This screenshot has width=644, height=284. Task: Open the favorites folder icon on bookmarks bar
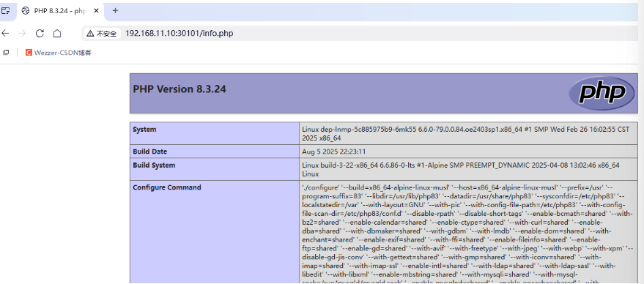pos(6,53)
